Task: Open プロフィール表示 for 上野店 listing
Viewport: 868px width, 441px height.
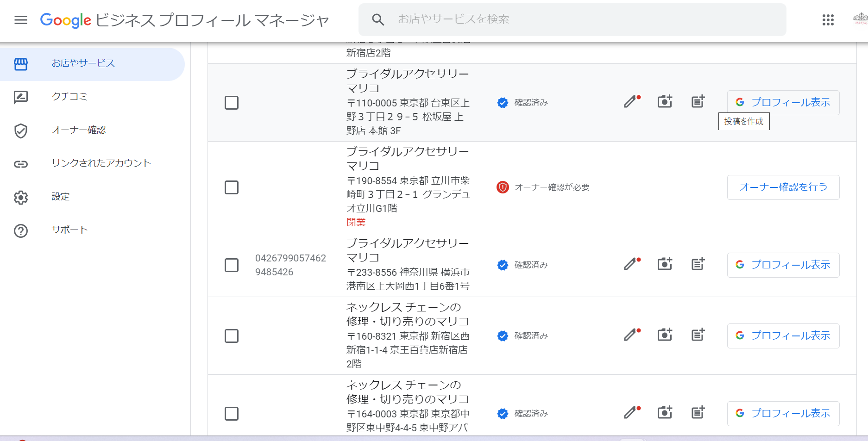Action: click(x=783, y=102)
